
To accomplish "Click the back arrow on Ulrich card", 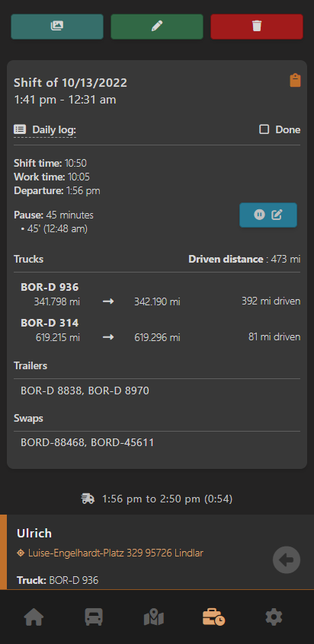I will [x=287, y=560].
